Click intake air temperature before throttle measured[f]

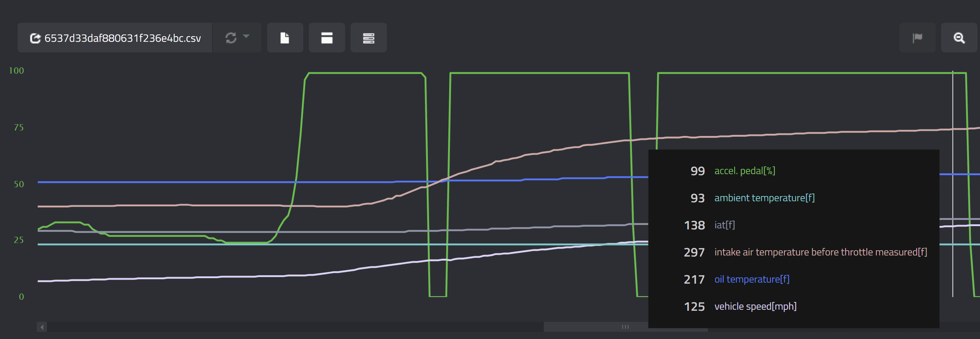[x=821, y=252]
